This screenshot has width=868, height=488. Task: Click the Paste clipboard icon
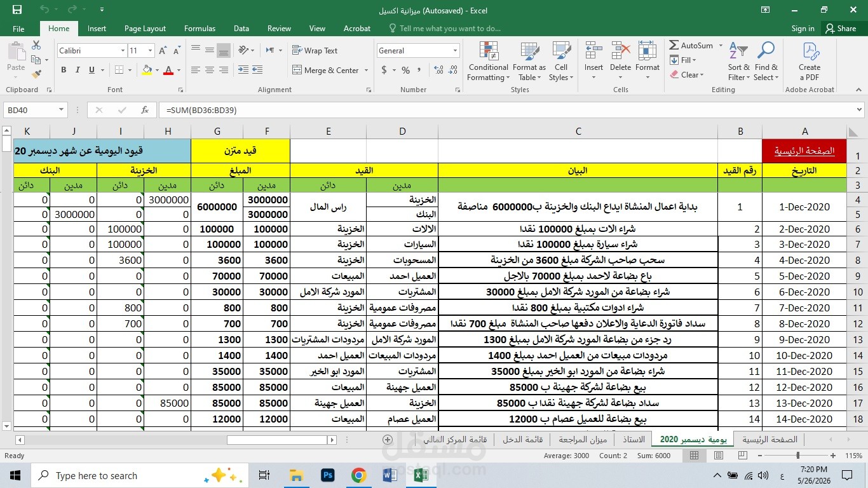pos(16,52)
